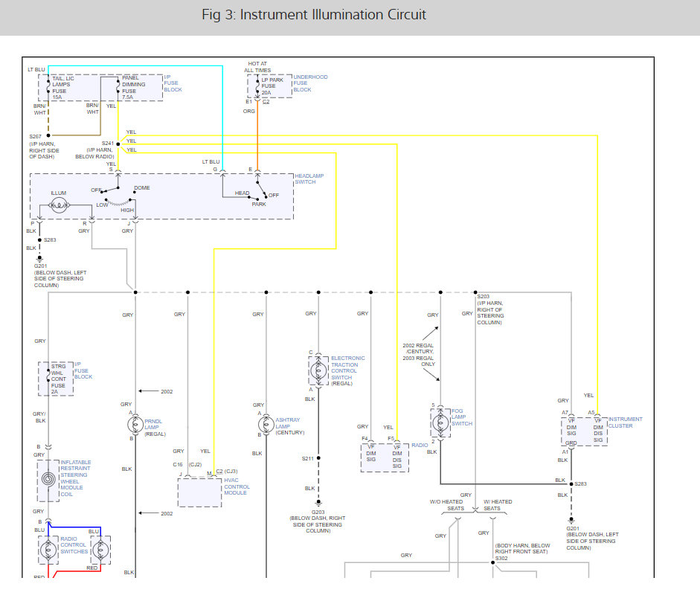700x601 pixels.
Task: Click the G203 ground location text
Action: point(318,524)
